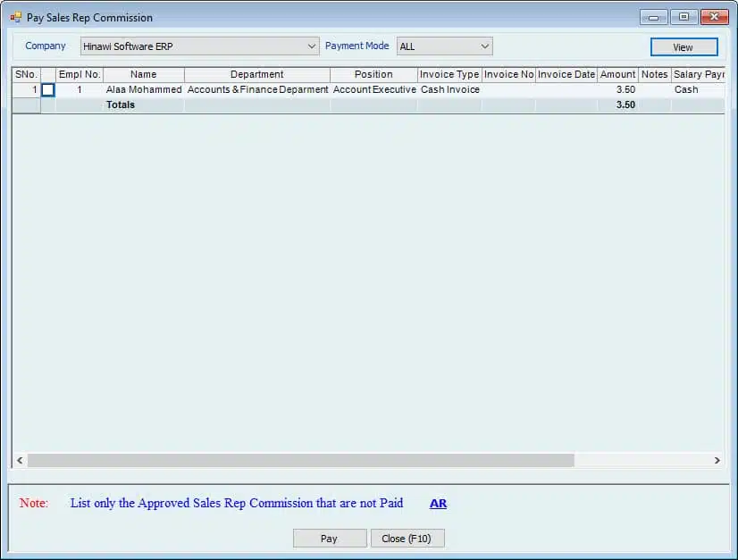Select the Accounts & Finance Deparment cell
This screenshot has width=738, height=560.
click(x=257, y=89)
